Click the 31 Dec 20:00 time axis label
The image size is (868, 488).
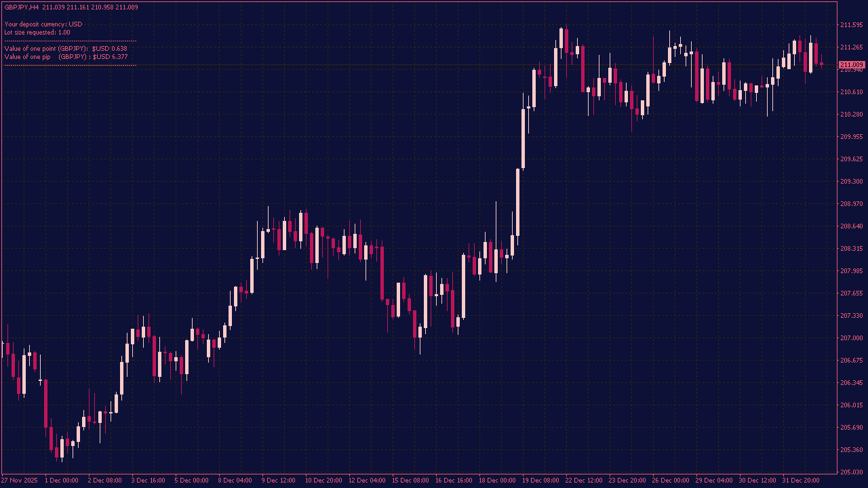pyautogui.click(x=802, y=480)
